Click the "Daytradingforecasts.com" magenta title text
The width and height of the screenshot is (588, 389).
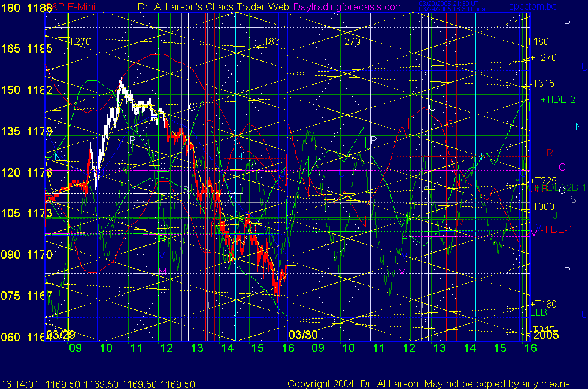tap(348, 7)
